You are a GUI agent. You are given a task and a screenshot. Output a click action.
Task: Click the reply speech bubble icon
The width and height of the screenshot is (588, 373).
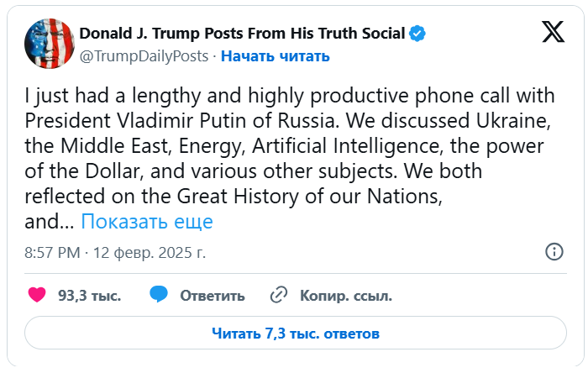(x=160, y=295)
